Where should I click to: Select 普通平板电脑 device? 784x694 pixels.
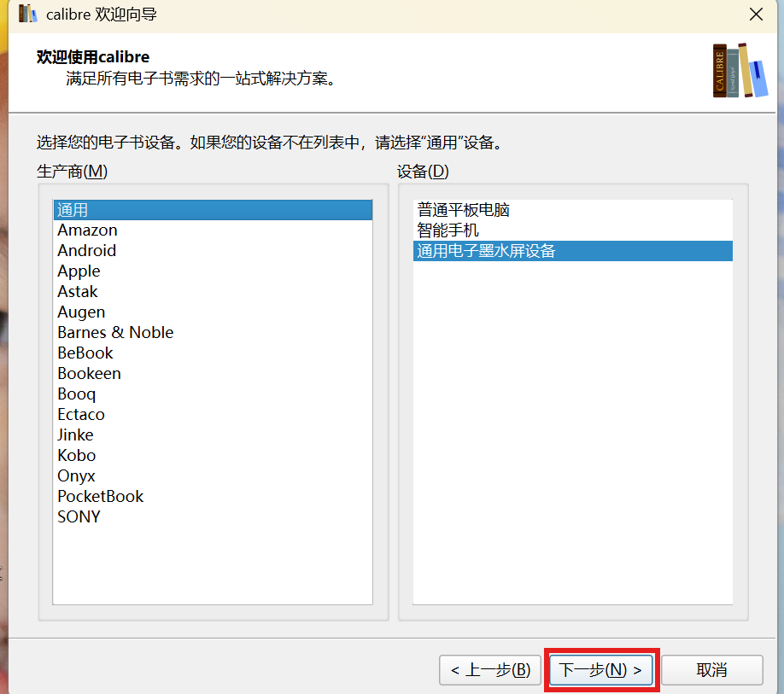point(573,210)
